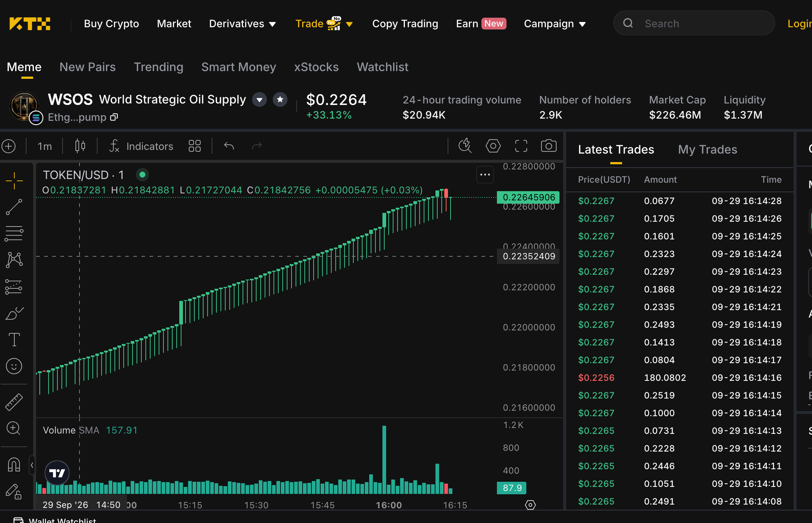Screen dimensions: 812x523
Task: Click the Login link
Action: [799, 24]
